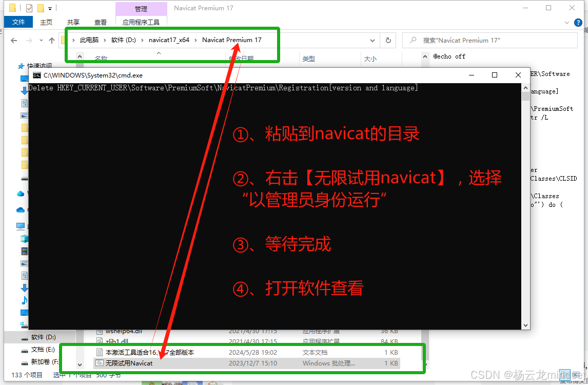Click the 133 个项目 status bar text
This screenshot has height=385, width=588.
[x=27, y=375]
